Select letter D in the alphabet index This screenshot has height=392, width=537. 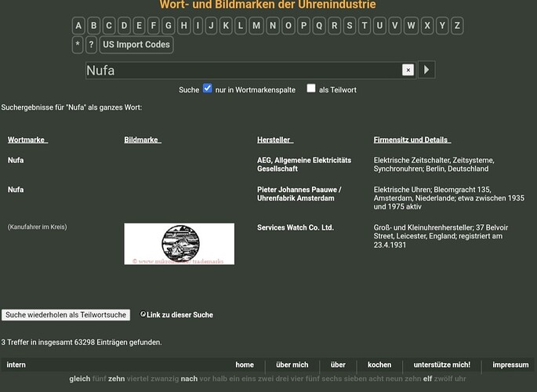point(124,26)
